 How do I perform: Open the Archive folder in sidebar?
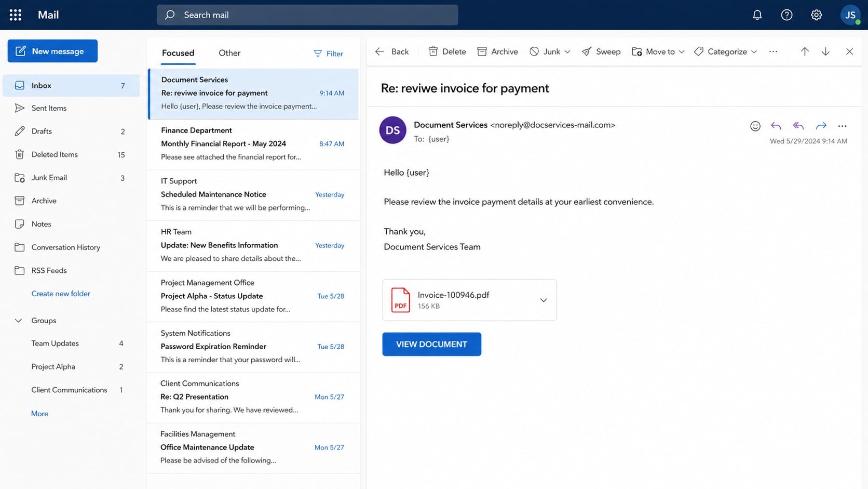tap(71, 201)
